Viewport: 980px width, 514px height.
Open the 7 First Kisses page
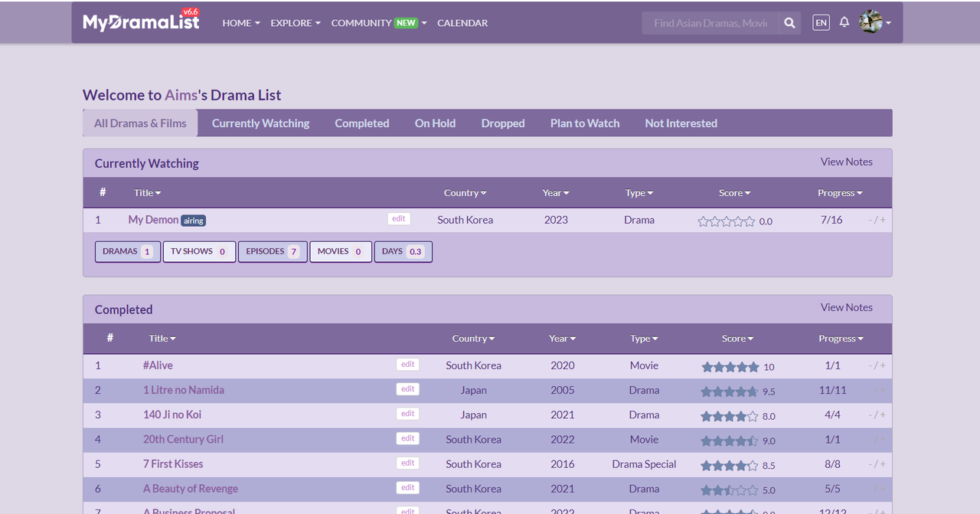coord(173,463)
